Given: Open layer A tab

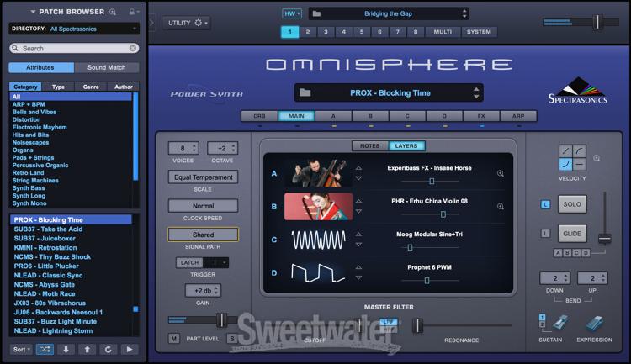Looking at the screenshot, I should pyautogui.click(x=333, y=116).
